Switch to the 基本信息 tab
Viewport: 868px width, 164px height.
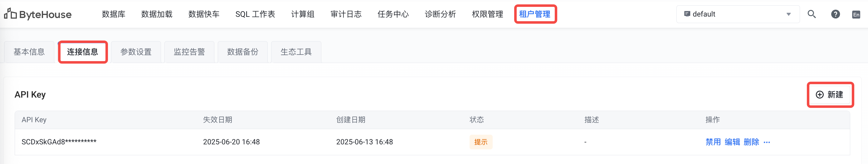[29, 52]
